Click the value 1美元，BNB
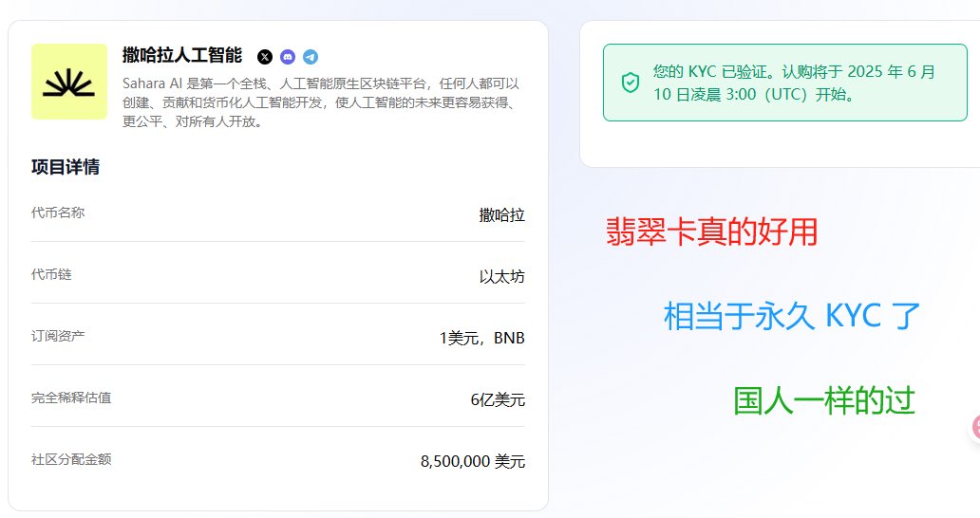980x518 pixels. click(481, 339)
